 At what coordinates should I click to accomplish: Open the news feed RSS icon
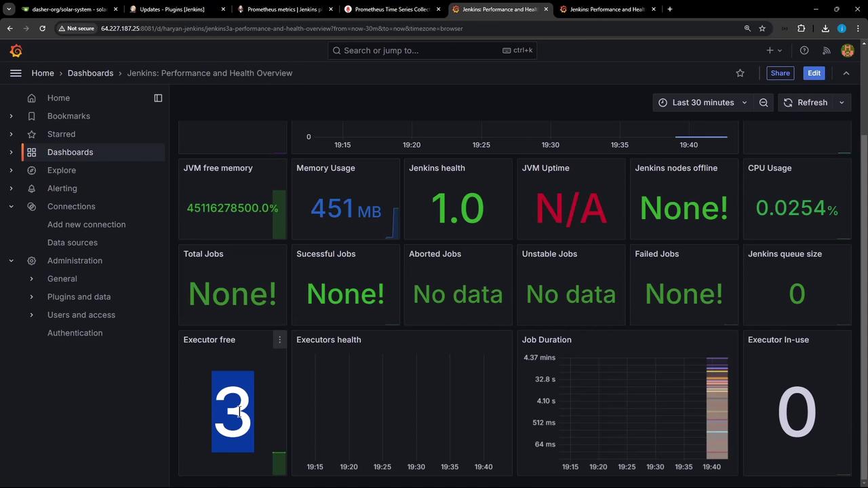[826, 50]
